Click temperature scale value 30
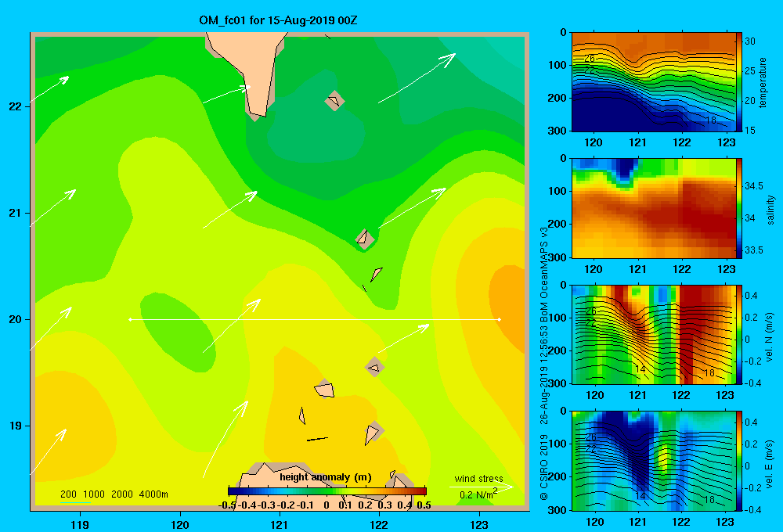783x532 pixels. pyautogui.click(x=750, y=41)
